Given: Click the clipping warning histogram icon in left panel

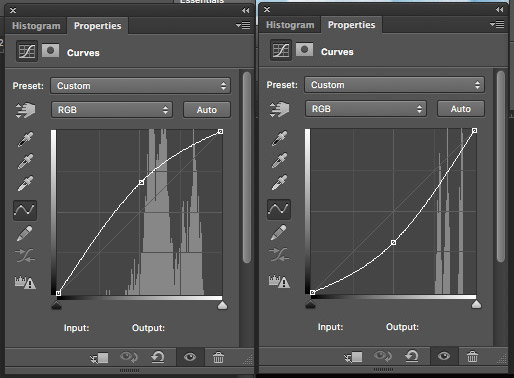Looking at the screenshot, I should (25, 282).
